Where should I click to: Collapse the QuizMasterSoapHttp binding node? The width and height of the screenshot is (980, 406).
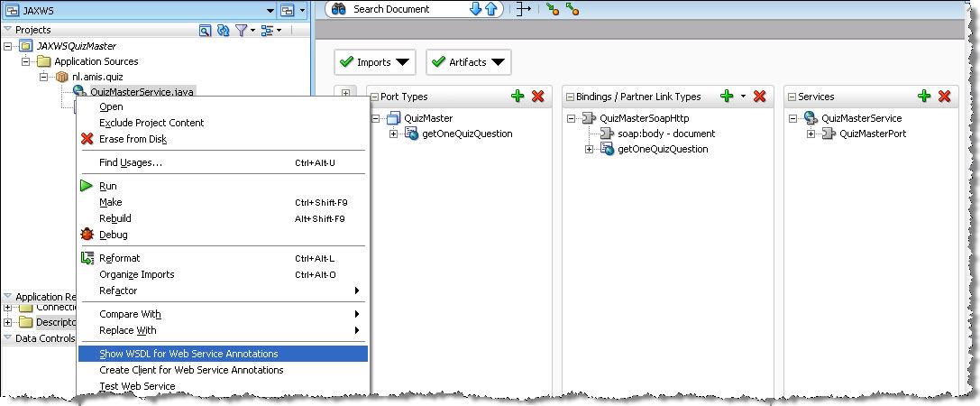(572, 118)
